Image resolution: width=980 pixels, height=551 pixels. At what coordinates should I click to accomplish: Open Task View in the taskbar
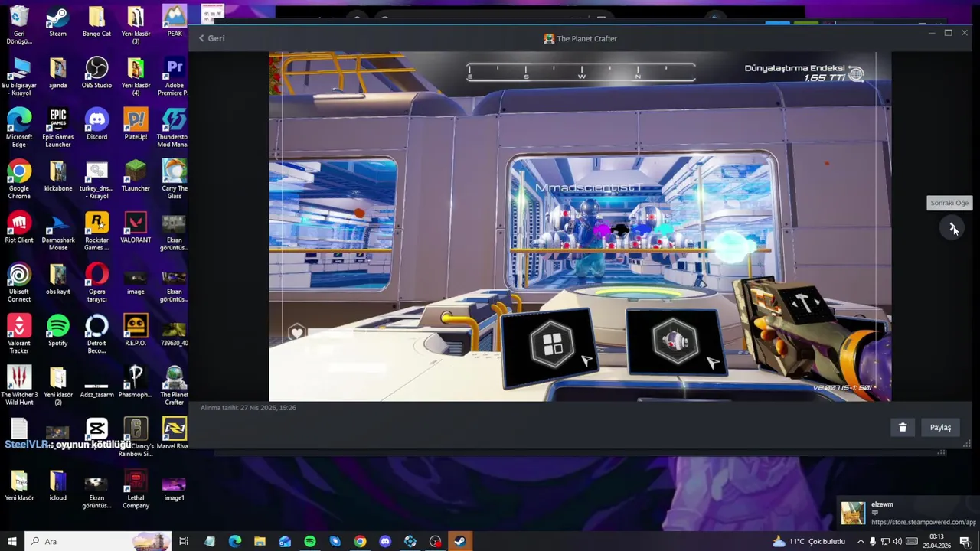coord(184,541)
